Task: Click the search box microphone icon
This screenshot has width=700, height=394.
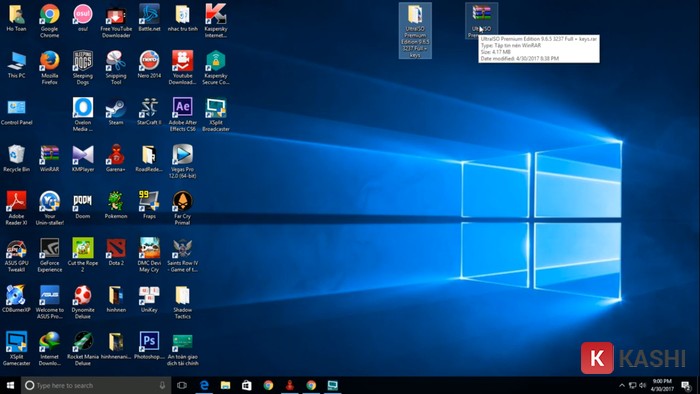Action: [x=162, y=385]
